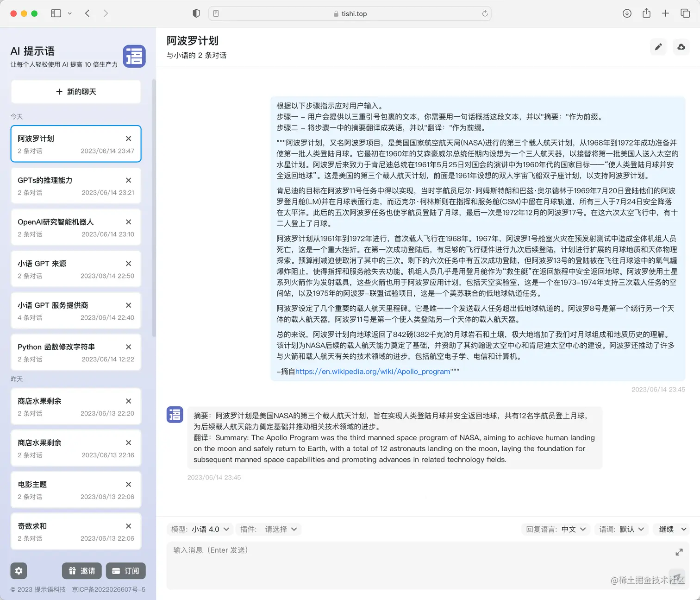Image resolution: width=700 pixels, height=600 pixels.
Task: Delete the 商店水果剩余 22:16 chat
Action: pyautogui.click(x=129, y=443)
